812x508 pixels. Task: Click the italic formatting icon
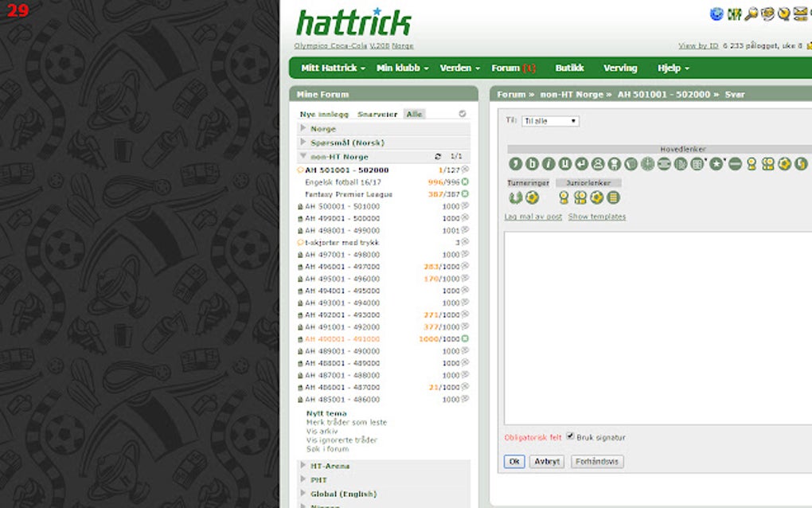549,164
